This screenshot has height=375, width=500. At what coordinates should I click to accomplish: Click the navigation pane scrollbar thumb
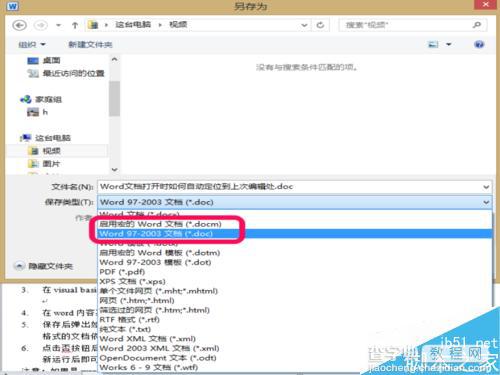coord(114,99)
